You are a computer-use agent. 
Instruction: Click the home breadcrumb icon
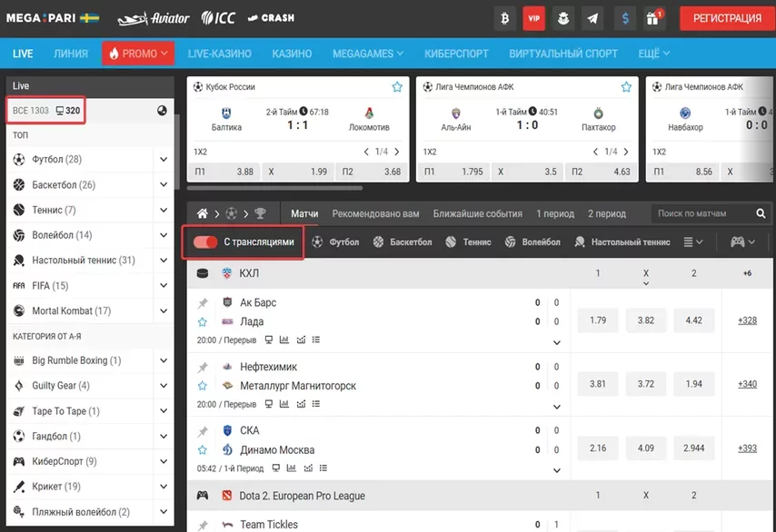click(x=203, y=213)
